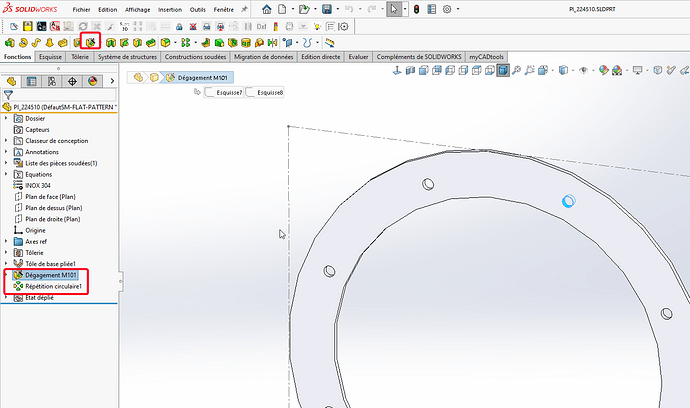Open the Save dropdown arrow

click(x=338, y=9)
